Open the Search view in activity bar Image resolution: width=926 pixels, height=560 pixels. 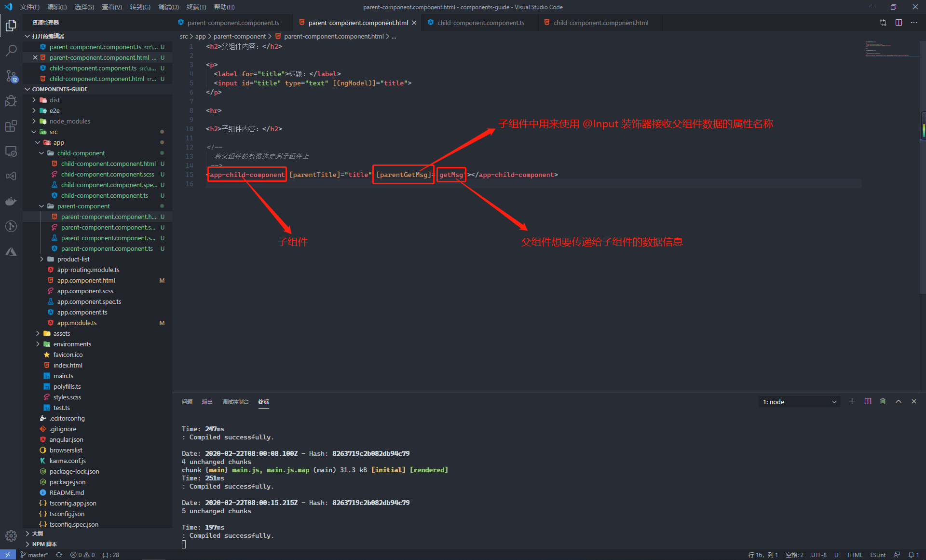click(x=11, y=50)
